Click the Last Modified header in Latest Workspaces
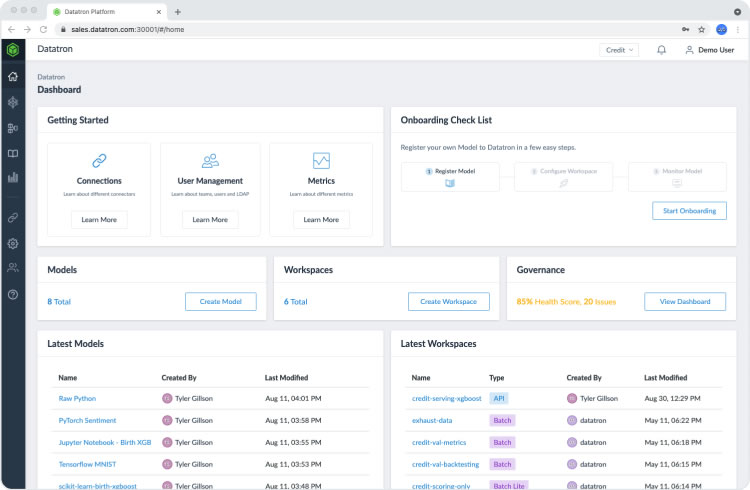 tap(665, 378)
